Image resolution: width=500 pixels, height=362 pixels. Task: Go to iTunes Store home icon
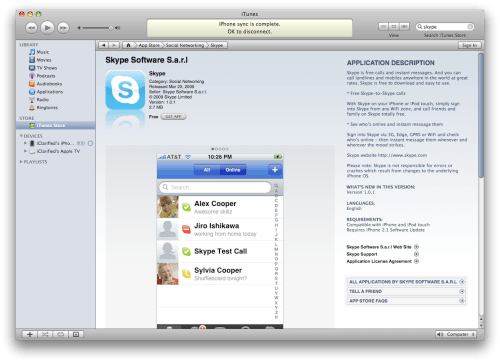point(128,45)
